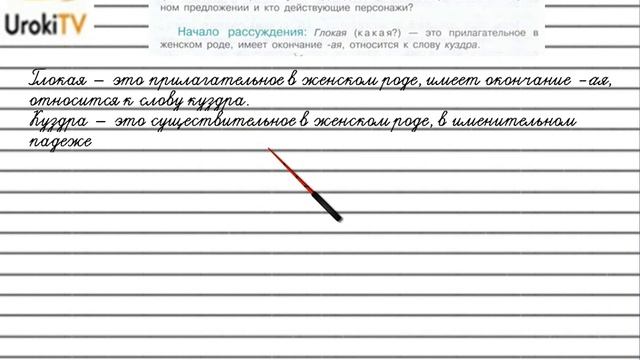Screen dimensions: 640x360
Task: Click the UrokiTV logo
Action: pos(46,24)
